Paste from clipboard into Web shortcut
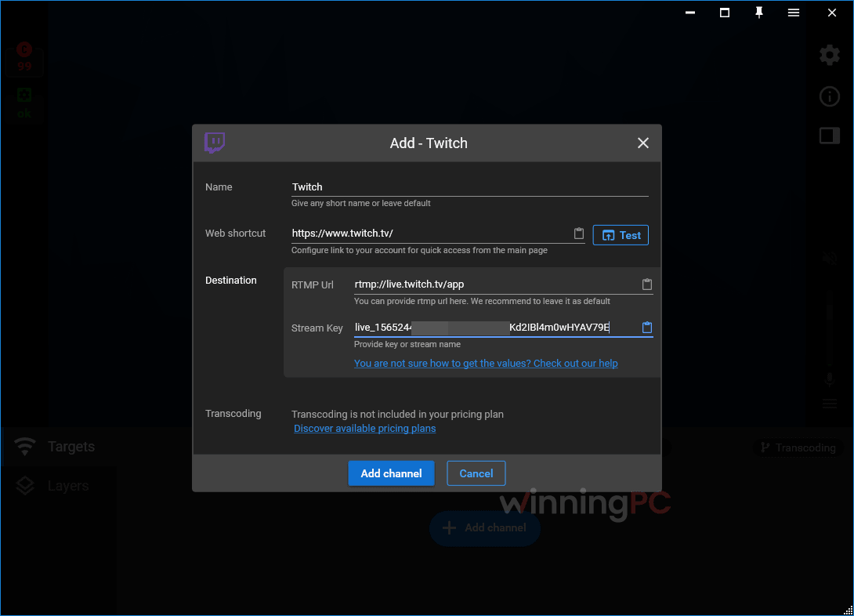Image resolution: width=854 pixels, height=616 pixels. 578,234
